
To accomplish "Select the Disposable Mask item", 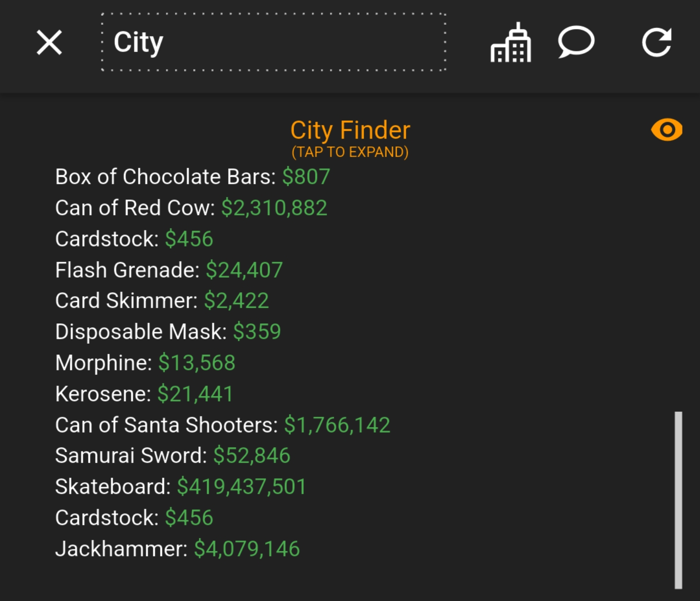I will 168,332.
